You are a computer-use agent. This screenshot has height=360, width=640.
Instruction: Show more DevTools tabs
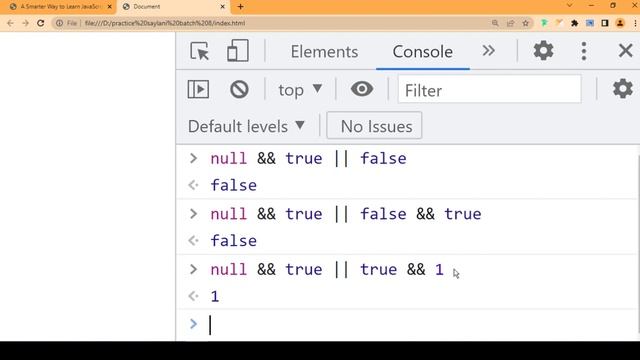point(488,51)
